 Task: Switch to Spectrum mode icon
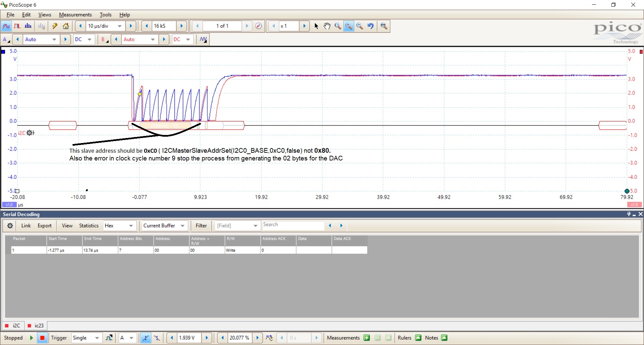point(28,26)
